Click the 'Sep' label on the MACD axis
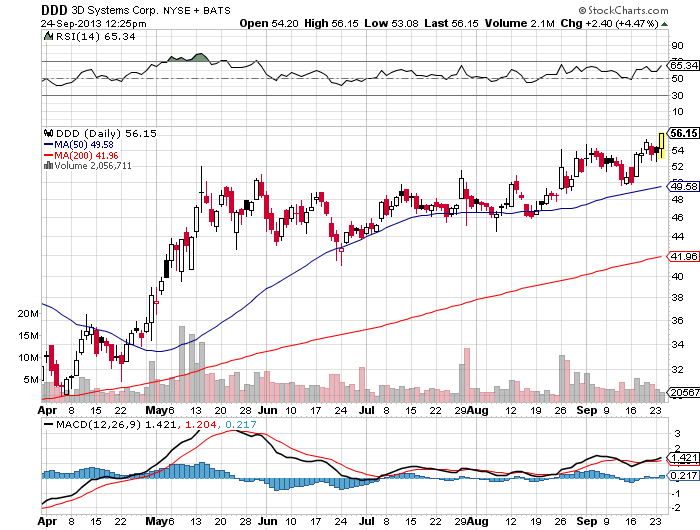Screen dimensions: 700x530 click(587, 522)
